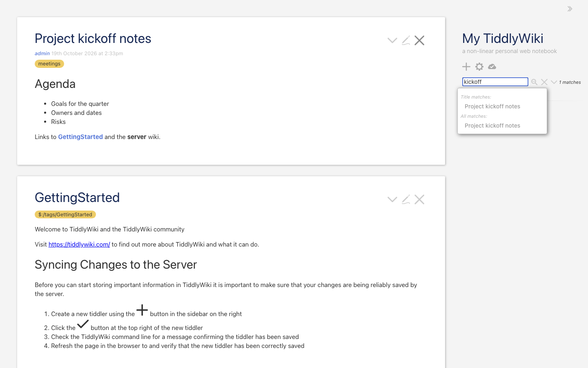Open more actions chevron on GettingStarted tiddler
588x368 pixels.
click(392, 200)
